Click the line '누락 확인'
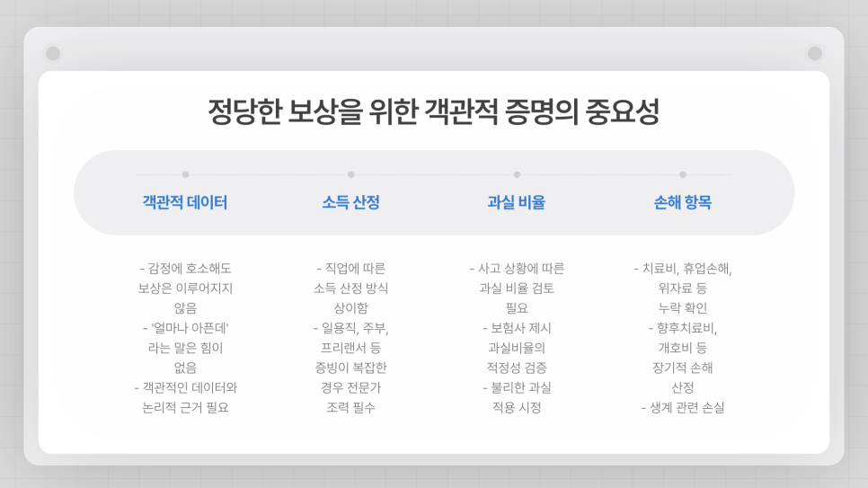 click(683, 308)
